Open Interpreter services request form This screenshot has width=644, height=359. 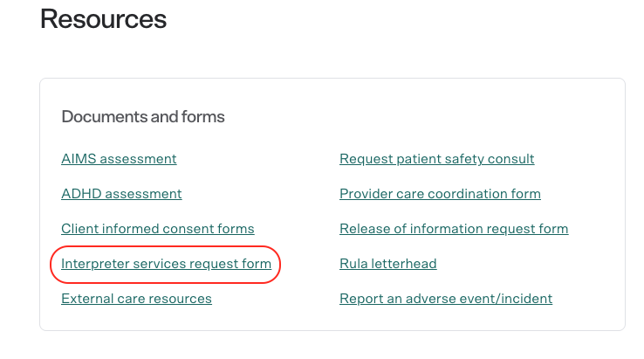[x=166, y=264]
